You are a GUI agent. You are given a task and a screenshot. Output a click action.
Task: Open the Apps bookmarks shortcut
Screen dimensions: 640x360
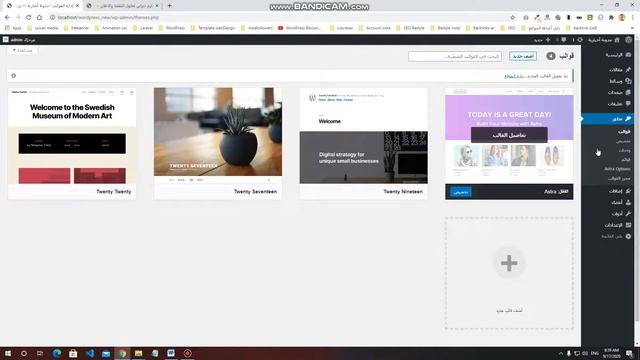click(13, 28)
